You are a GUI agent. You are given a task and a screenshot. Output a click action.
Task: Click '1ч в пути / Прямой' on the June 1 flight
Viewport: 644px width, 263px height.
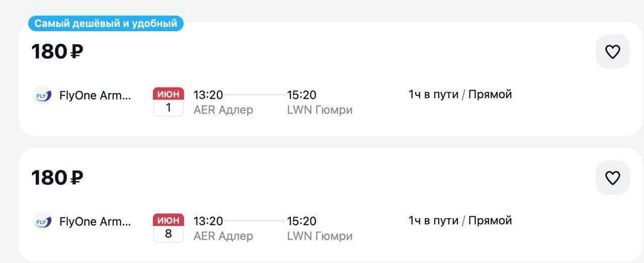point(460,94)
